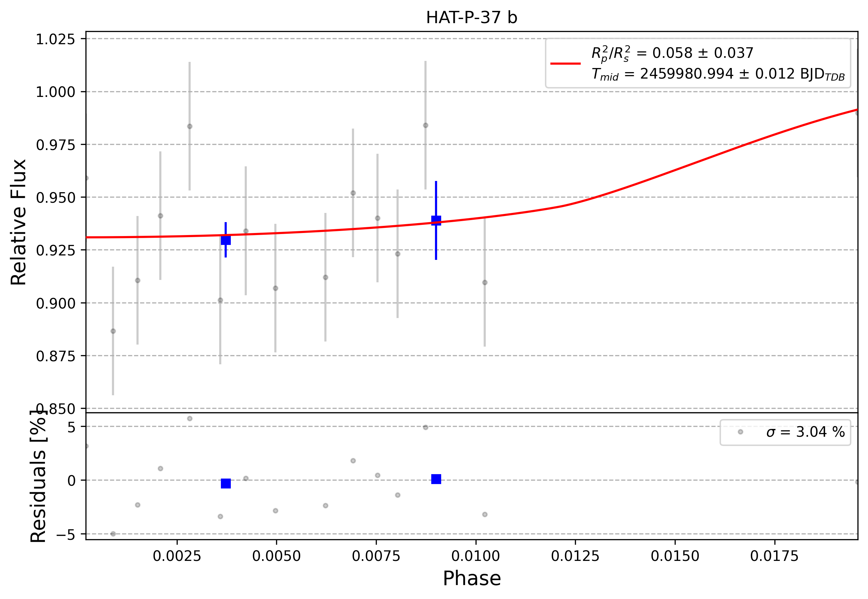
Task: Click gray flux point at phase 0.0102 near 0.910
Action: tap(485, 282)
